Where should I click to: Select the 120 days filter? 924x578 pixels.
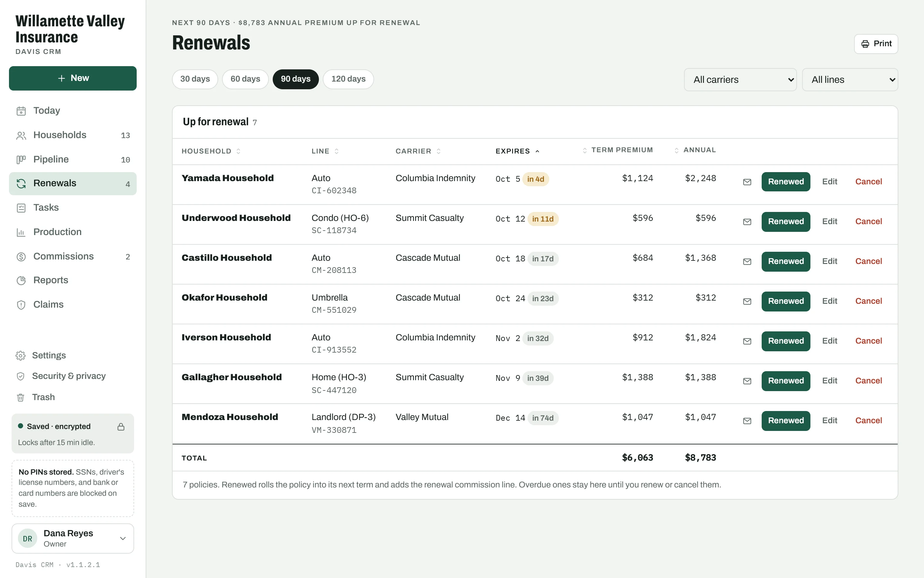pos(348,79)
